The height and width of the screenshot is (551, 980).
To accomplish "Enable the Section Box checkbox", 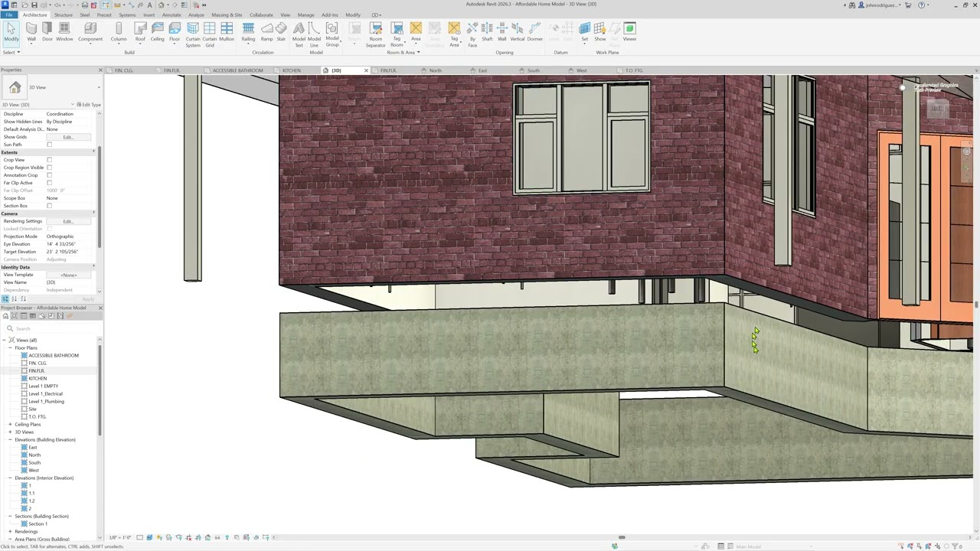I will (x=50, y=206).
